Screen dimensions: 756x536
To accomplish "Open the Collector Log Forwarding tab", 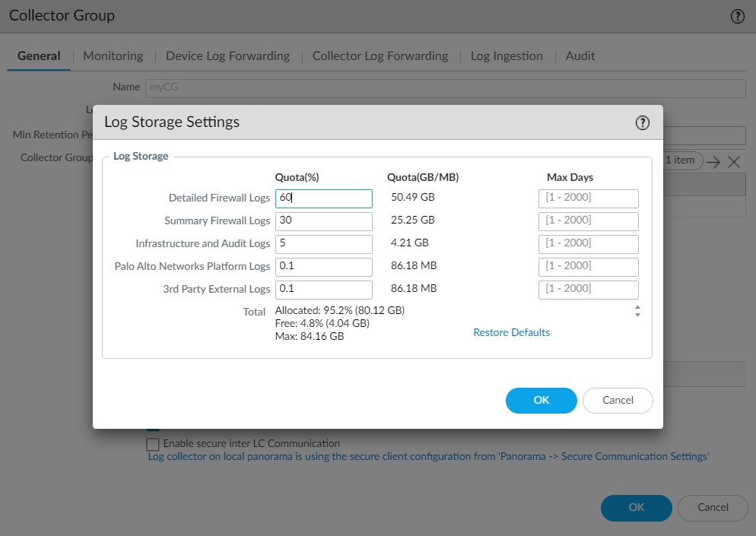I will pos(380,56).
